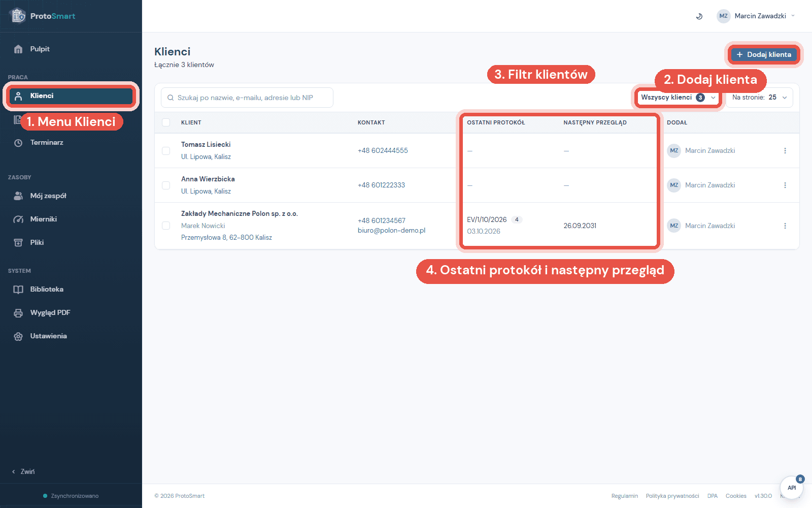
Task: Click MZ avatar in Tomasz Lisiecki row
Action: tap(674, 151)
